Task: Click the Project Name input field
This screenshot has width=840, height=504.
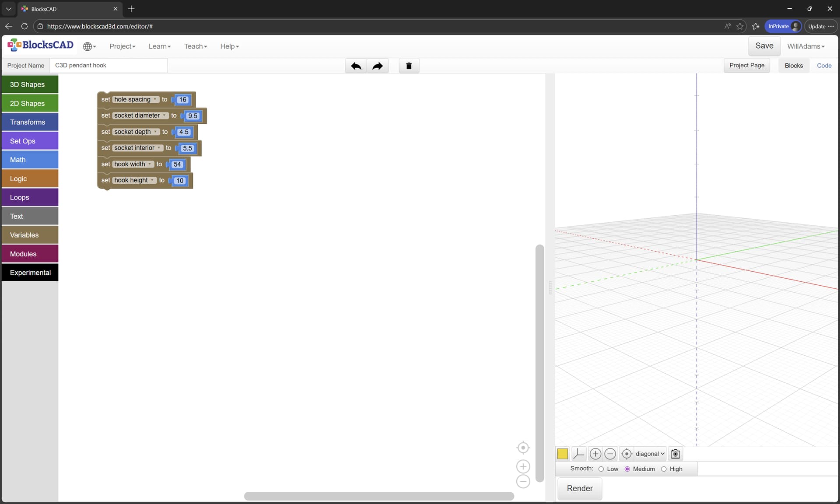Action: point(108,66)
